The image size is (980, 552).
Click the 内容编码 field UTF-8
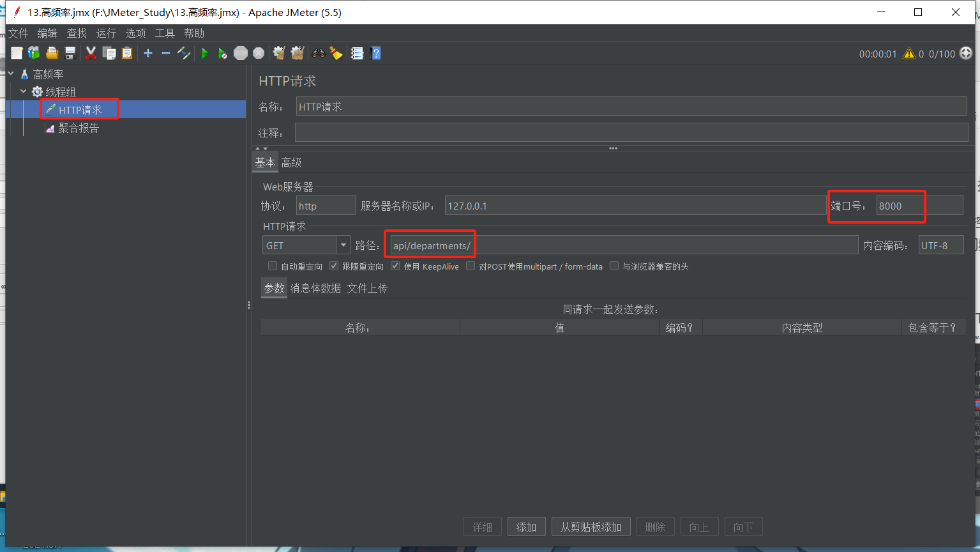pos(941,245)
